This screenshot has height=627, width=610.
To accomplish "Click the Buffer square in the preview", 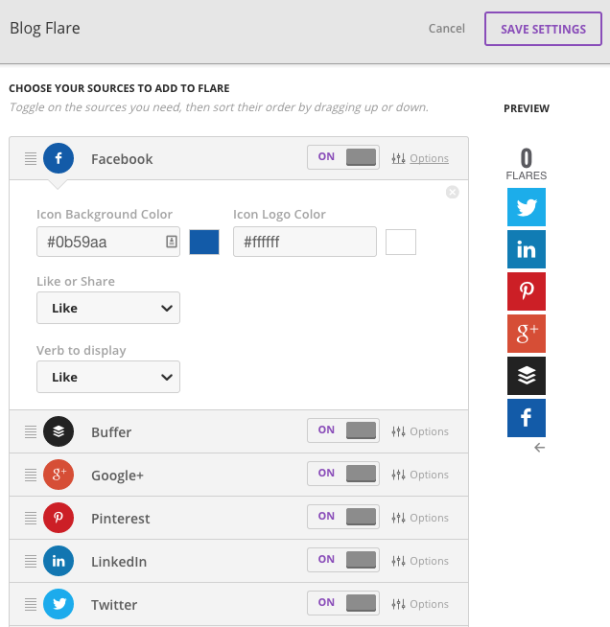I will (526, 376).
